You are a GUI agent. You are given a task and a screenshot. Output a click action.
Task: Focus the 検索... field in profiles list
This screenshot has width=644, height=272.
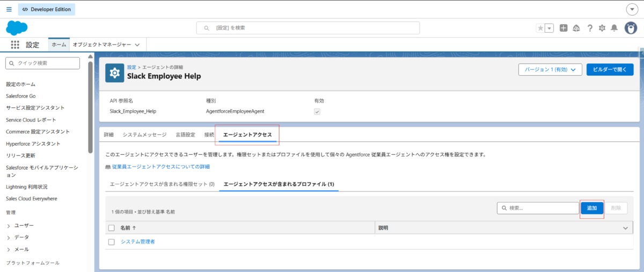[538, 208]
